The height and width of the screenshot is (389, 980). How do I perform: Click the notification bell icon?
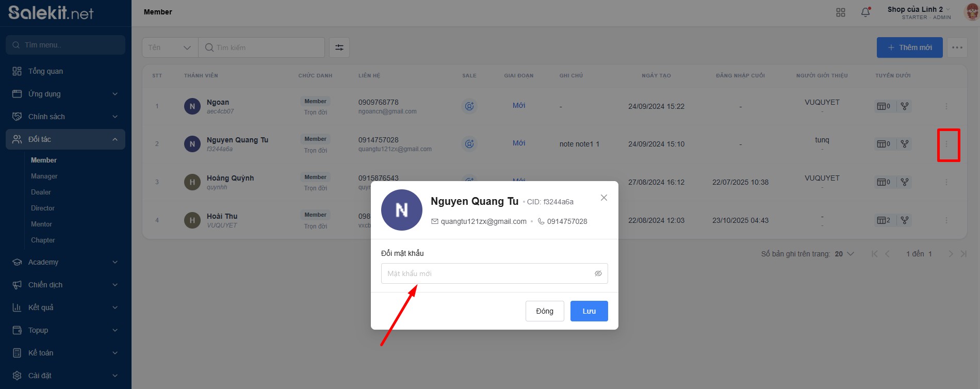coord(865,12)
